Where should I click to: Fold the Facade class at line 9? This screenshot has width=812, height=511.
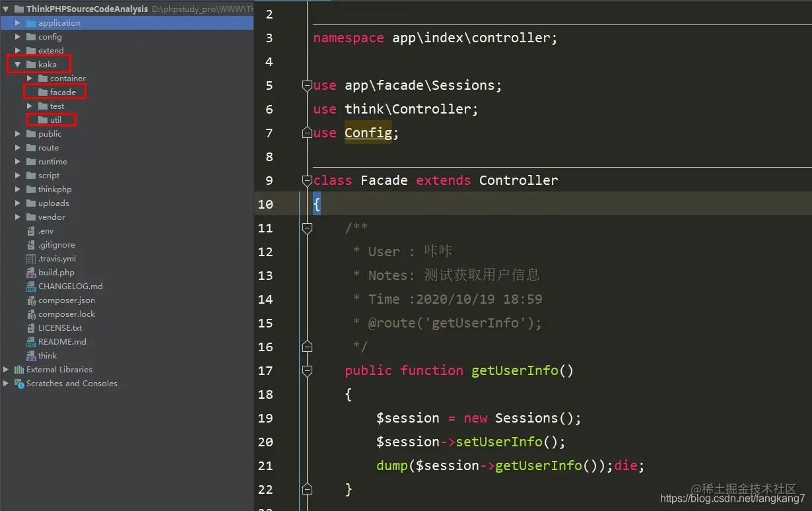click(x=307, y=180)
